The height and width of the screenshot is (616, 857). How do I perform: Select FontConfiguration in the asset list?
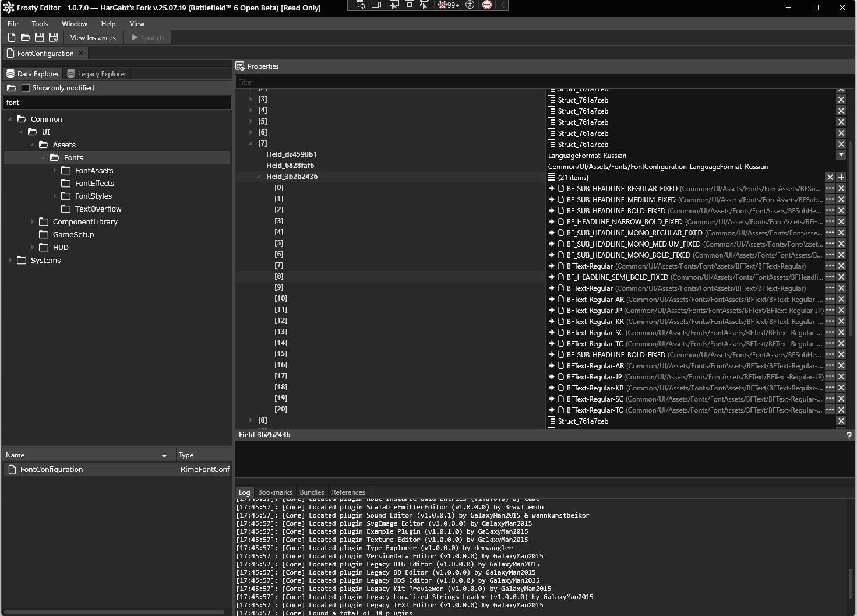click(x=52, y=469)
